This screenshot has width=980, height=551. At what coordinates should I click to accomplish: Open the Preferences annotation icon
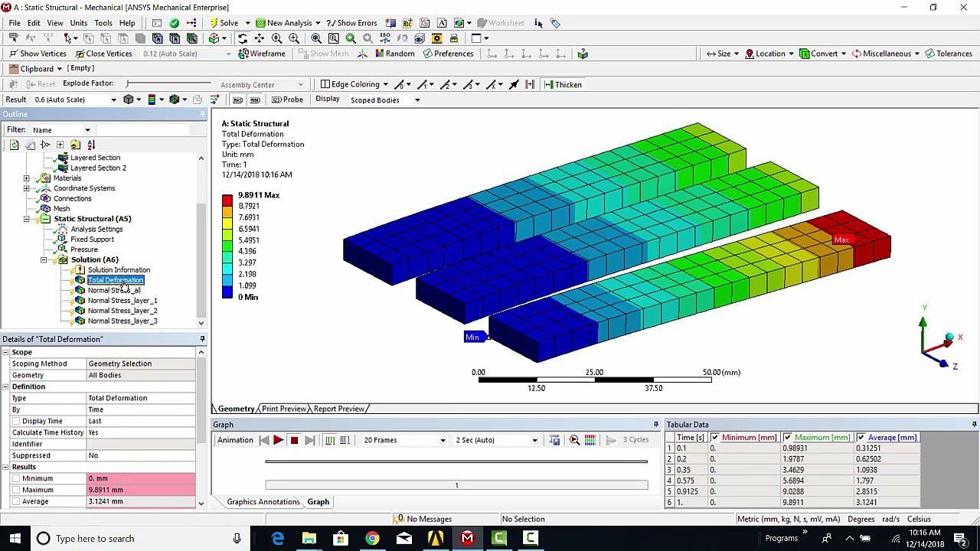click(448, 54)
